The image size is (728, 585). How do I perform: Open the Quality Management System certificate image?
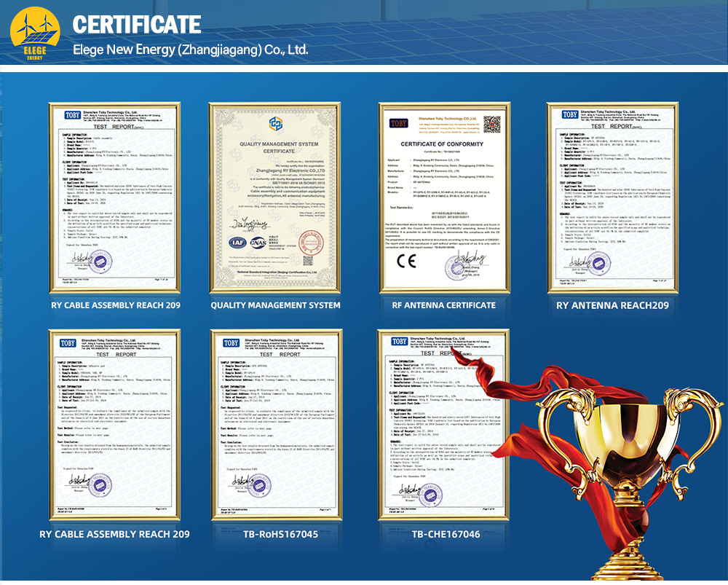(x=275, y=198)
